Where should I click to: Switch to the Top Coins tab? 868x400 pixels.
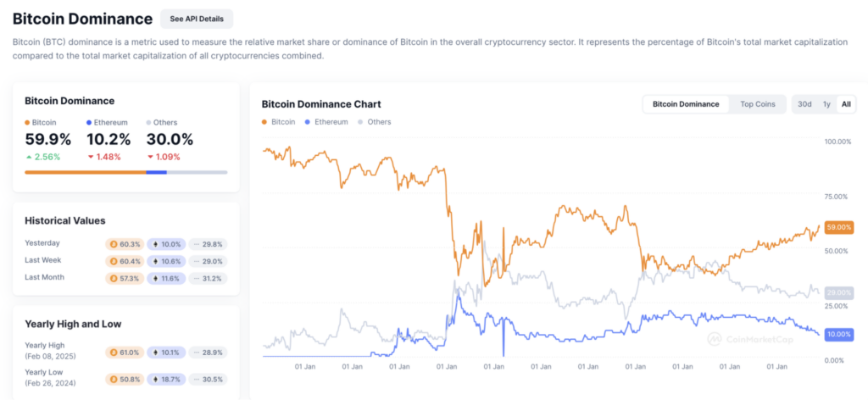click(758, 104)
